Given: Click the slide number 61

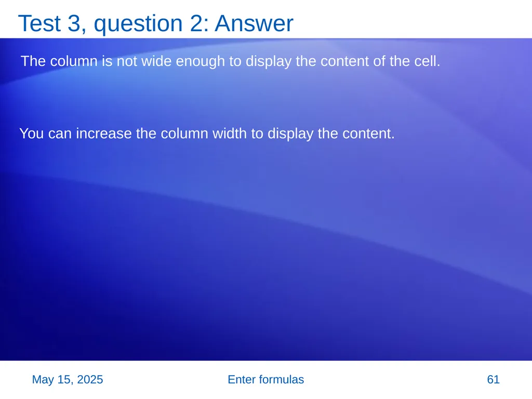Looking at the screenshot, I should coord(494,379).
